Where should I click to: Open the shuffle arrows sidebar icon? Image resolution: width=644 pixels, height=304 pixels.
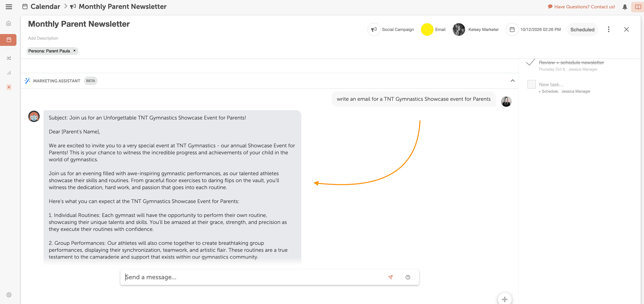coord(9,58)
